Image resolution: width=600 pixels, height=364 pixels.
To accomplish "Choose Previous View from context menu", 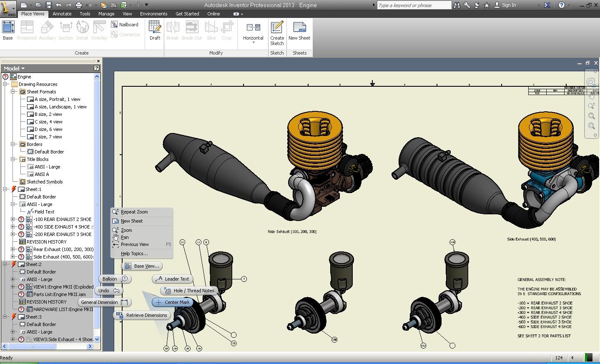I will [135, 244].
